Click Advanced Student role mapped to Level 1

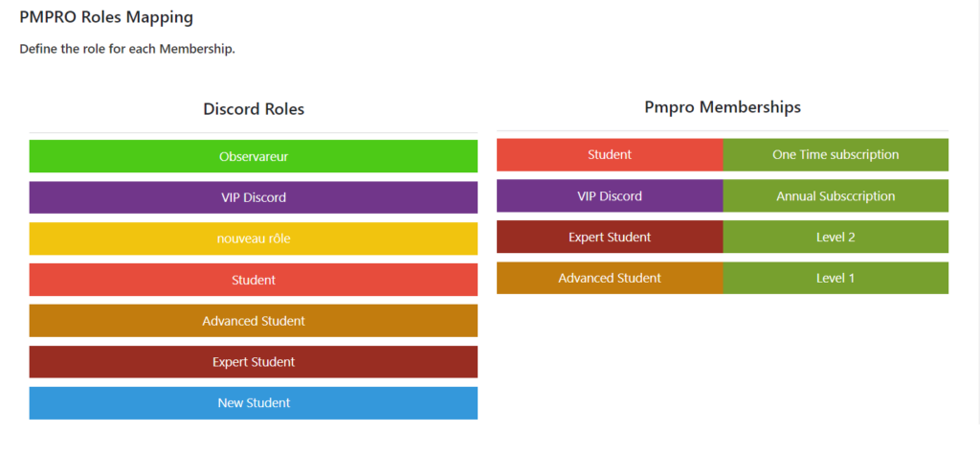click(610, 278)
